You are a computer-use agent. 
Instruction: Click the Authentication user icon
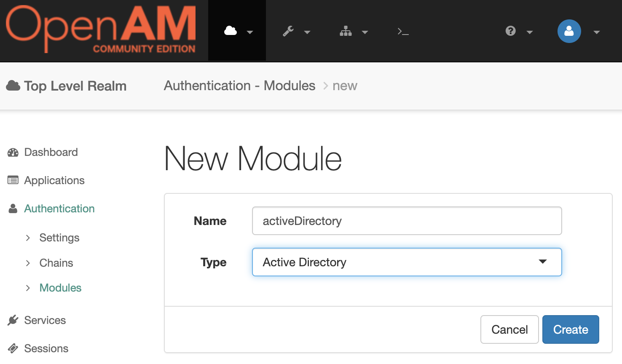click(x=13, y=209)
